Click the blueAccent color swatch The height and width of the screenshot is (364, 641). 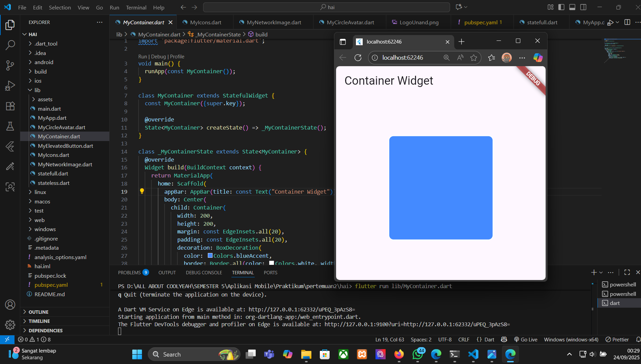pyautogui.click(x=210, y=256)
